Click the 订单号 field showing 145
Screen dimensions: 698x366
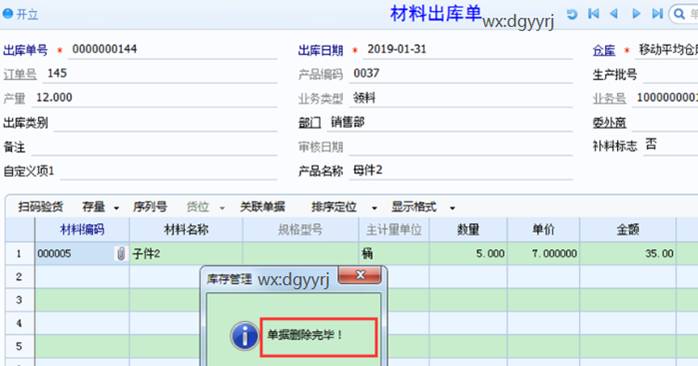[160, 73]
